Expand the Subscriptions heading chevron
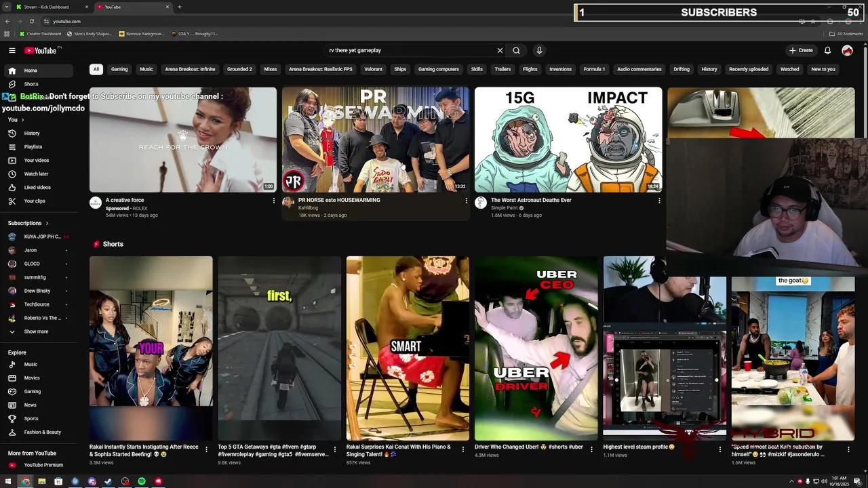868x488 pixels. click(x=47, y=223)
